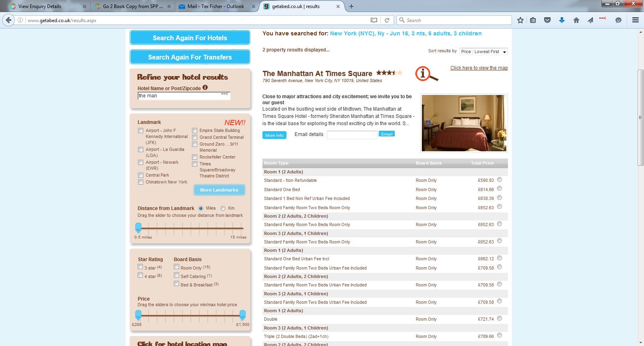Click the maximum price slider handle
The width and height of the screenshot is (644, 346).
pyautogui.click(x=242, y=315)
